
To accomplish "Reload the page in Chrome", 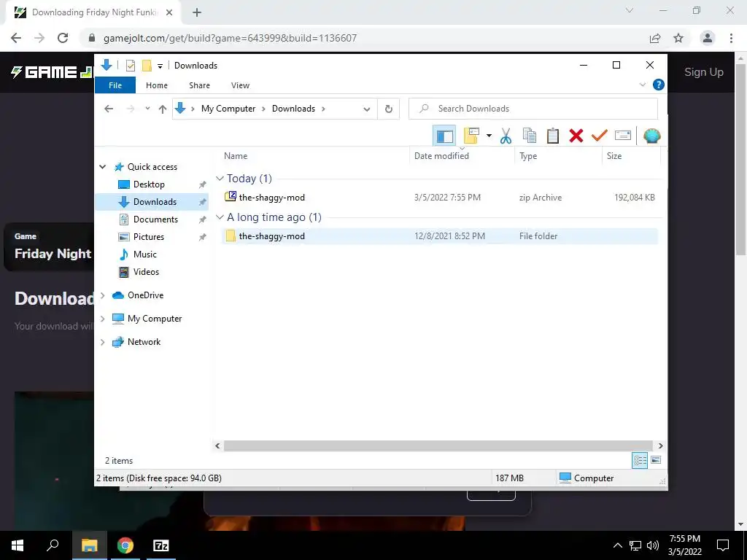I will tap(63, 38).
